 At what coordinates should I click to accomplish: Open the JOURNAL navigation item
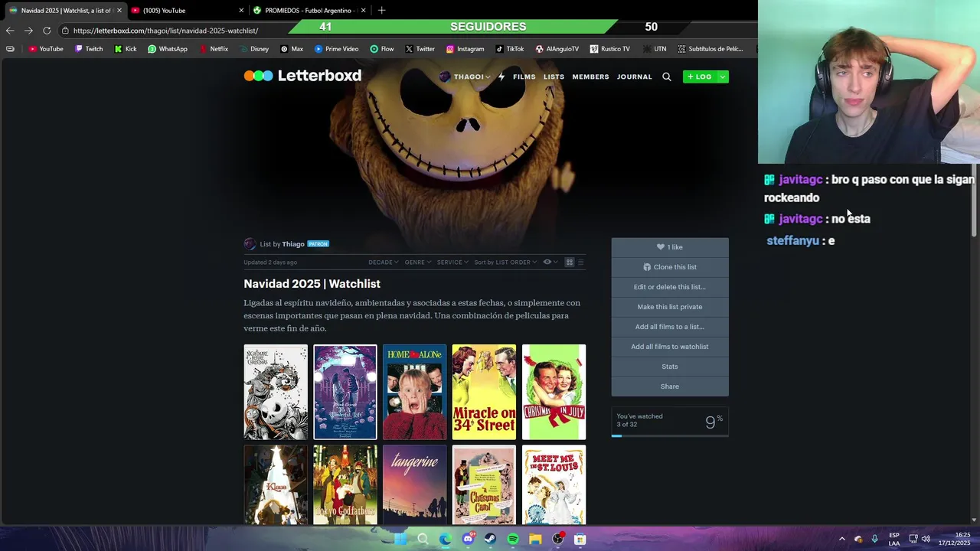click(x=635, y=77)
